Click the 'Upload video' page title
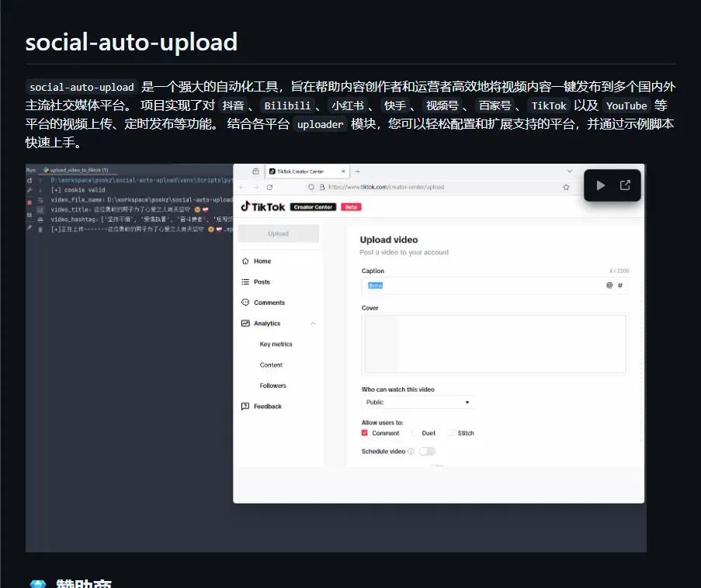 (389, 240)
